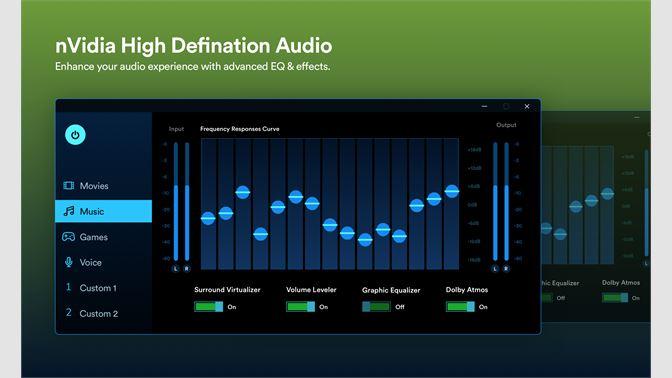
Task: Minimize the background audio window
Action: [x=637, y=117]
